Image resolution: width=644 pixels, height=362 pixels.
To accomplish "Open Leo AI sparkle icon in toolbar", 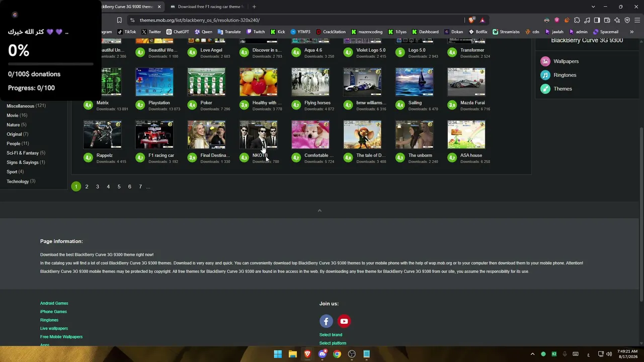I will point(617,20).
